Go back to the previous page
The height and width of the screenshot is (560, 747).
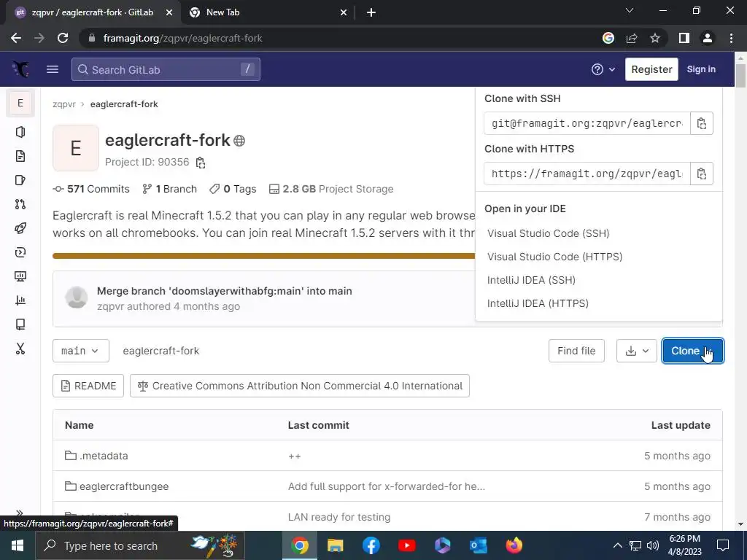(16, 38)
